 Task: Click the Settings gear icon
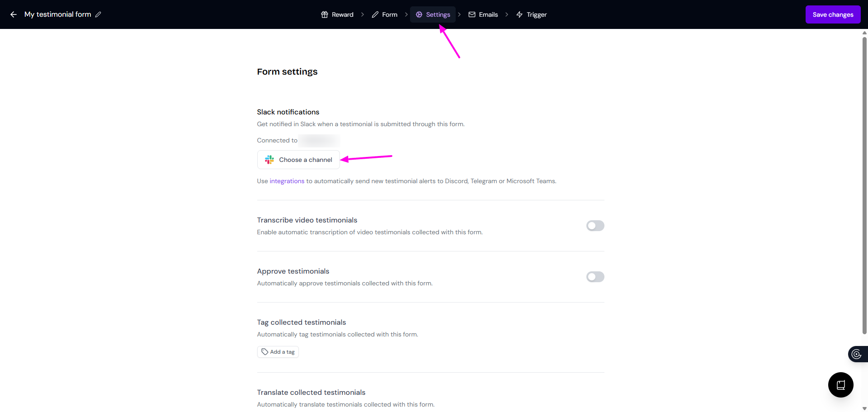click(x=419, y=14)
